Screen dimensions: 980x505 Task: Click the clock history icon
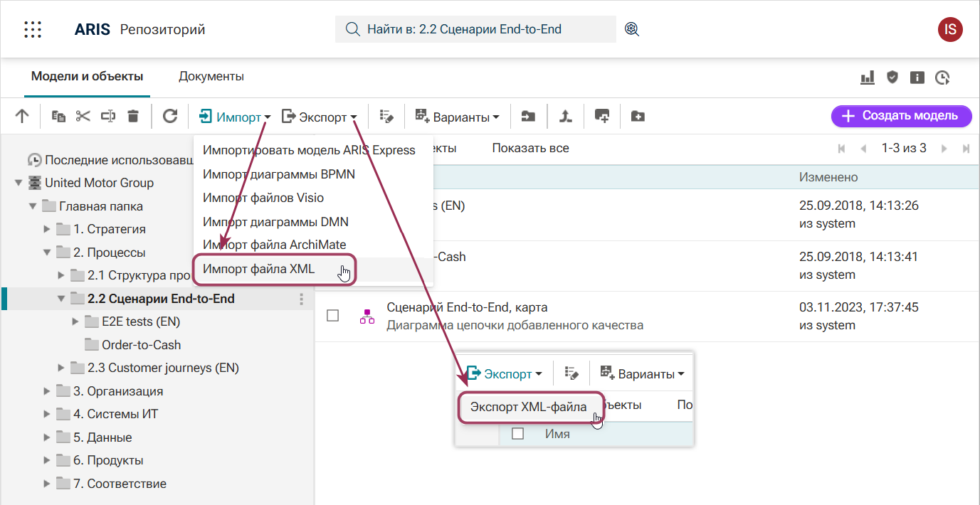[x=943, y=78]
